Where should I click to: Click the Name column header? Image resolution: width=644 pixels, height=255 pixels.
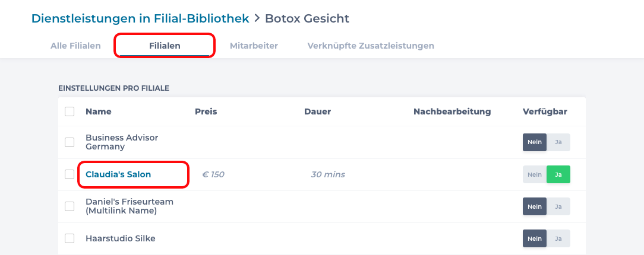[x=99, y=111]
